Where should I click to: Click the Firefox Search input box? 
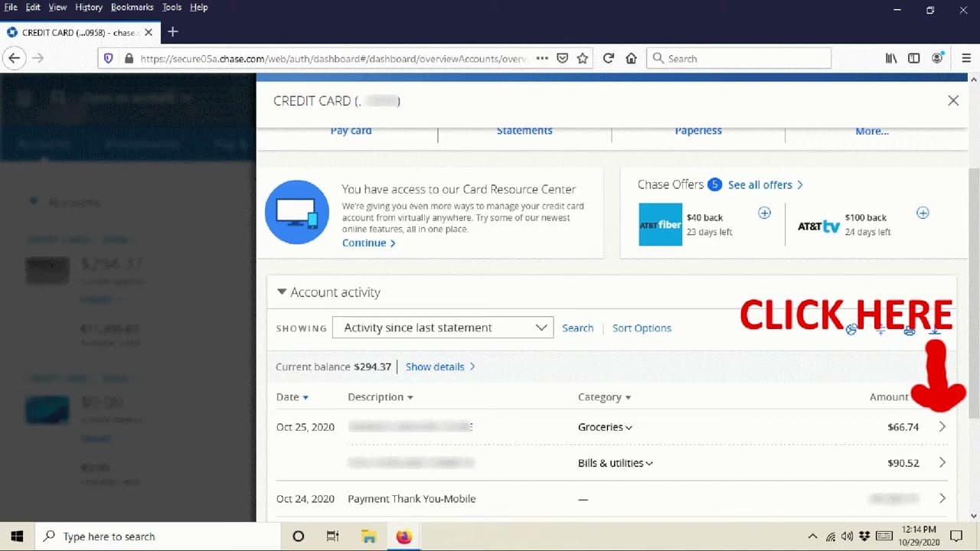coord(739,58)
